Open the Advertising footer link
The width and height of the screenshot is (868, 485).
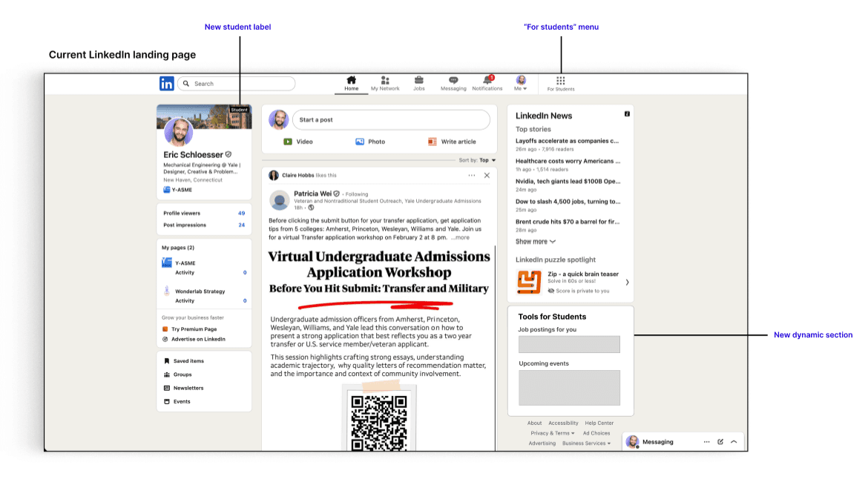pos(542,443)
